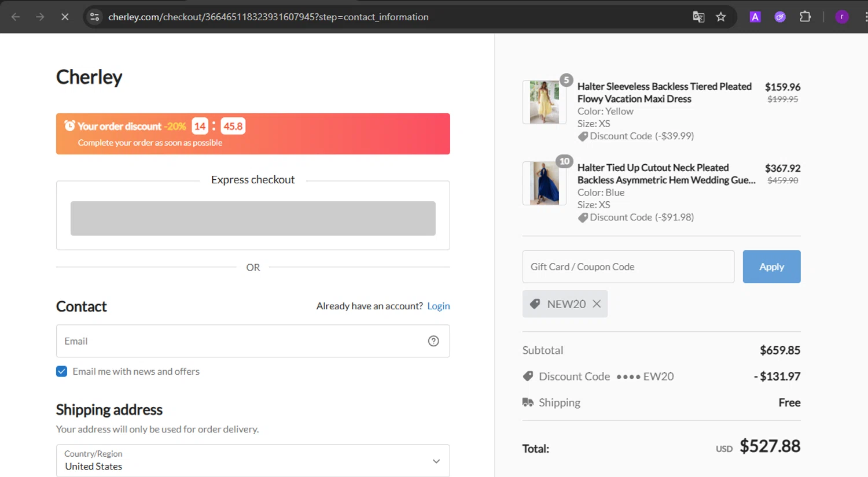
Task: Click the discount tag icon under Yellow dress
Action: tap(583, 136)
